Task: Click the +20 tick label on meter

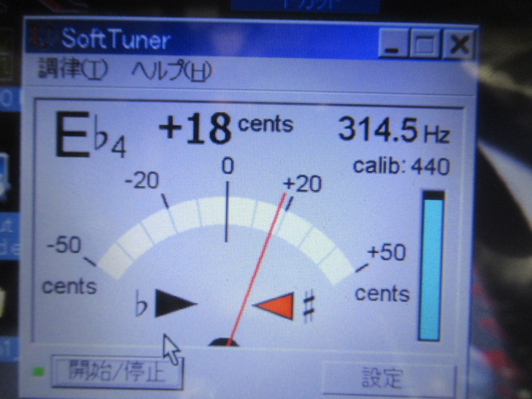Action: point(303,184)
